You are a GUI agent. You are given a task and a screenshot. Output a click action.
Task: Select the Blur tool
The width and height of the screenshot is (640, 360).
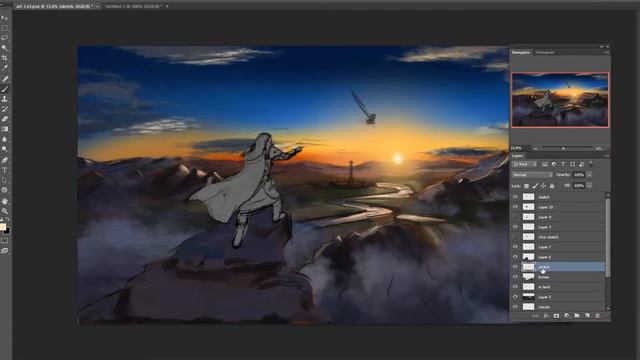pos(4,140)
